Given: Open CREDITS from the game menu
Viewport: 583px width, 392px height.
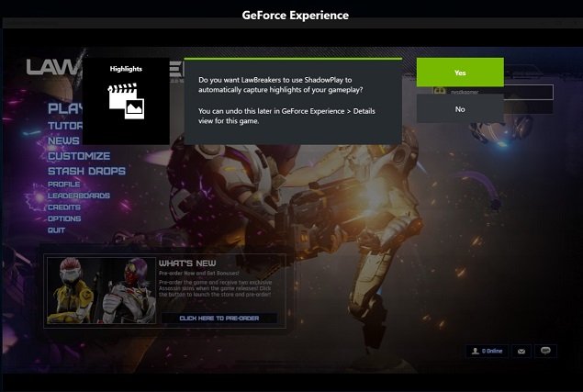Looking at the screenshot, I should tap(64, 207).
